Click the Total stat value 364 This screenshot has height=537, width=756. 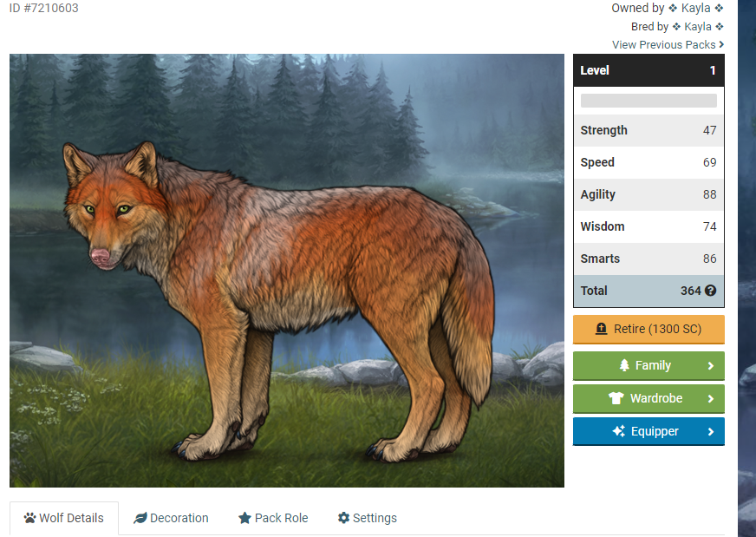click(x=690, y=291)
